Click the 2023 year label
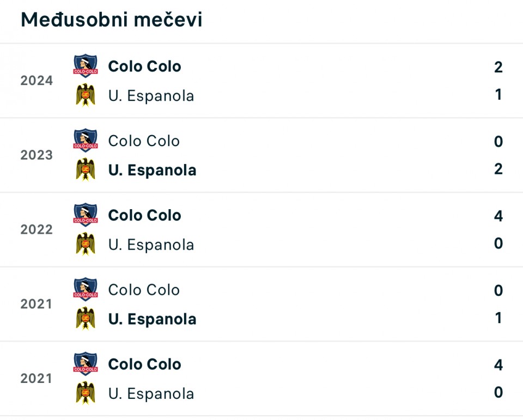Image resolution: width=523 pixels, height=420 pixels. pos(37,155)
